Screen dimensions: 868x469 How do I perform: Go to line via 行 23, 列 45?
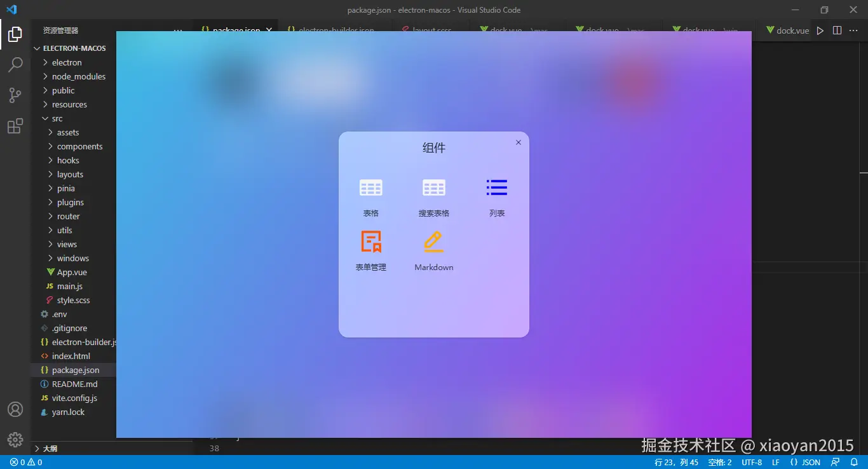pos(676,462)
